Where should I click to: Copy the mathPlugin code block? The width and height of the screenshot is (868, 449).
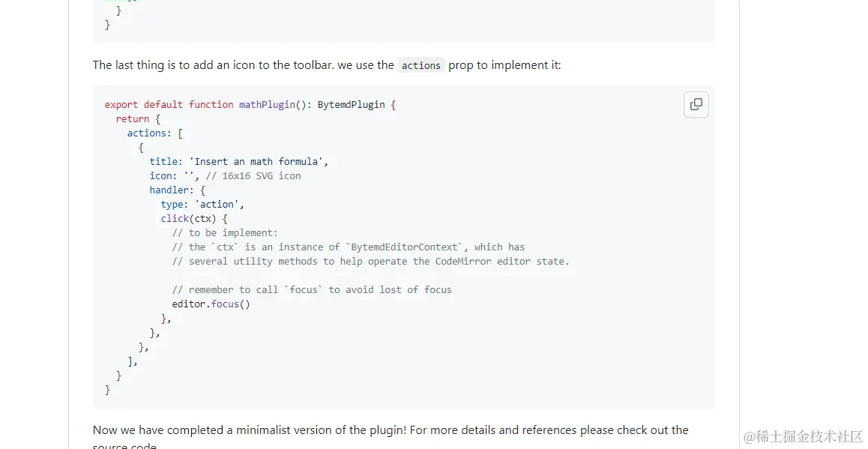[x=696, y=105]
